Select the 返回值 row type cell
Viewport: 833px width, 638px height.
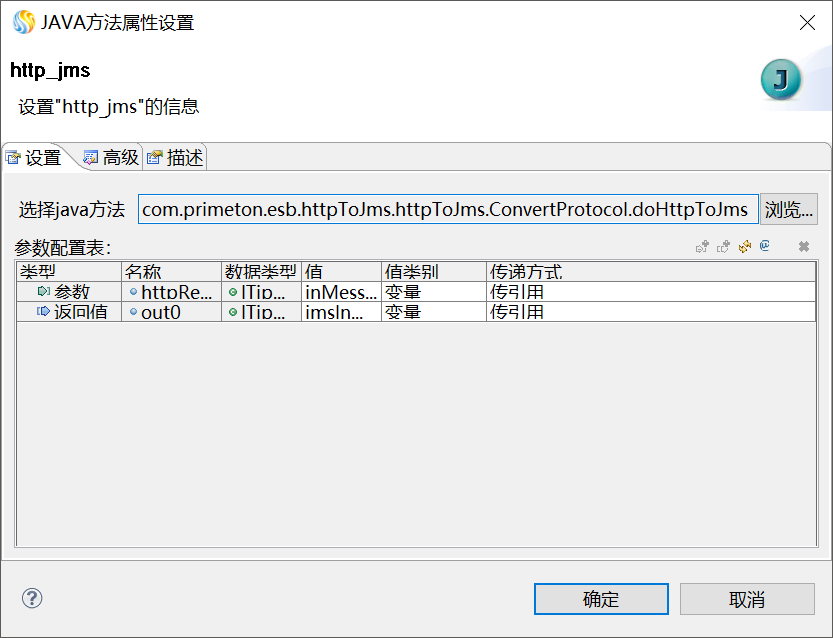[x=69, y=312]
